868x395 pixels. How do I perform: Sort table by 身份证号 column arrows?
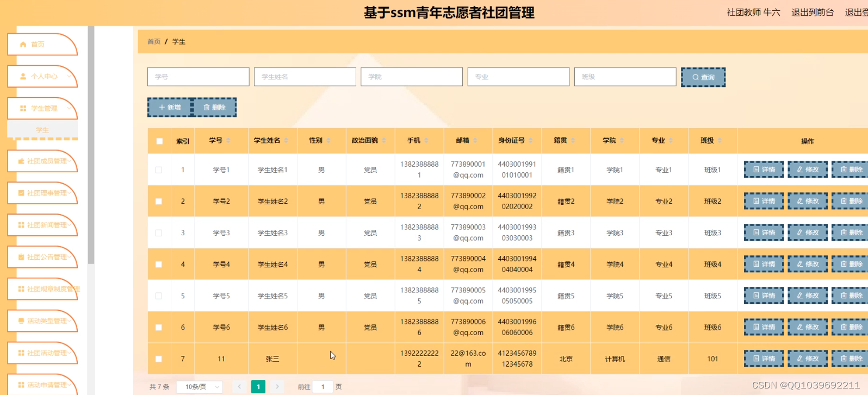click(x=531, y=141)
